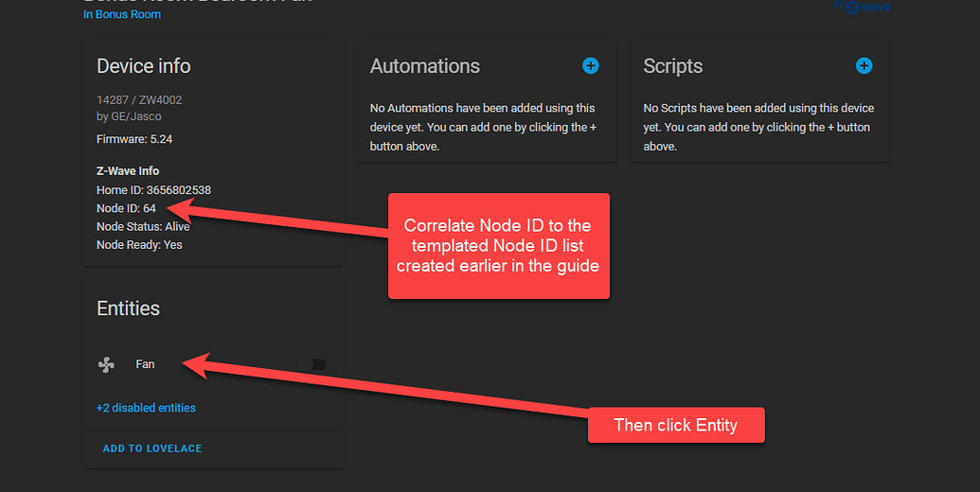The height and width of the screenshot is (492, 980).
Task: Click the plus icon in Automations card
Action: (x=591, y=65)
